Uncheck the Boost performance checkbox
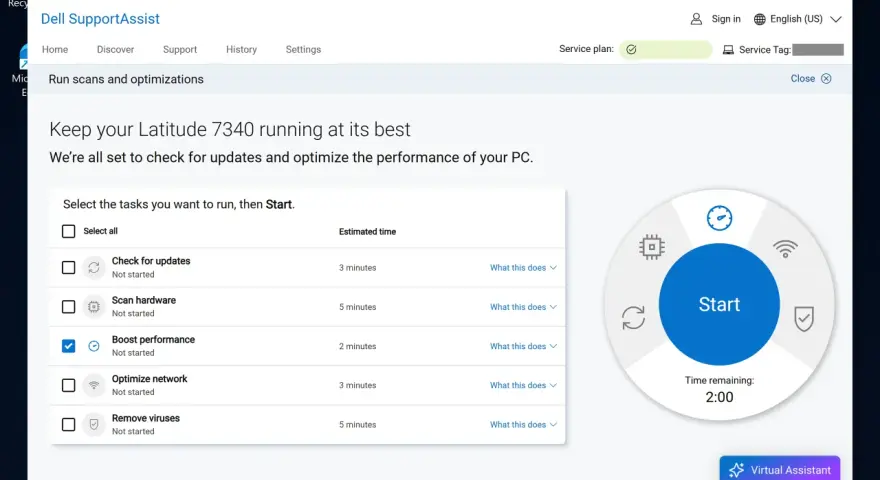880x480 pixels. [68, 346]
